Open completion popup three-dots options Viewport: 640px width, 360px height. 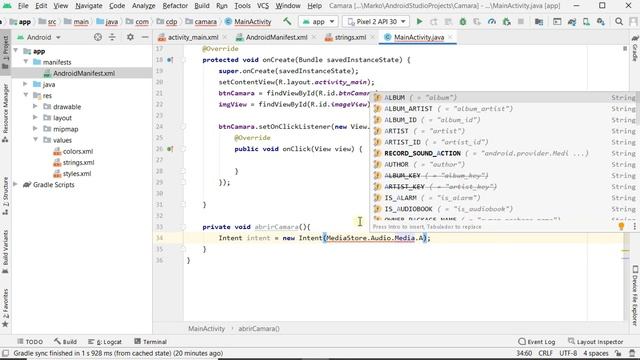click(x=634, y=226)
